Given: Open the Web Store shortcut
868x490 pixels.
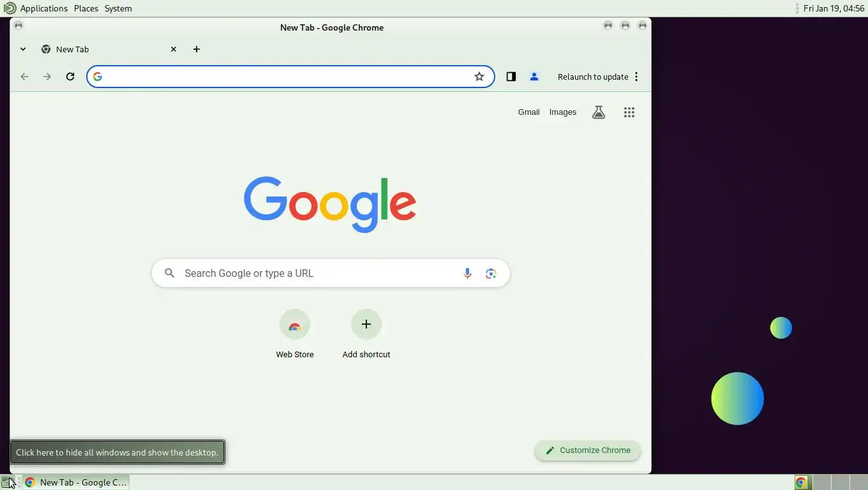Looking at the screenshot, I should 295,334.
